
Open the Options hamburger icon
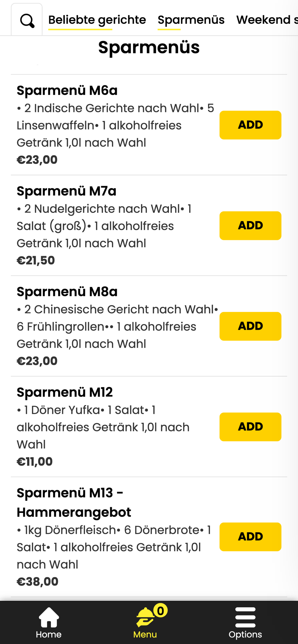[245, 617]
